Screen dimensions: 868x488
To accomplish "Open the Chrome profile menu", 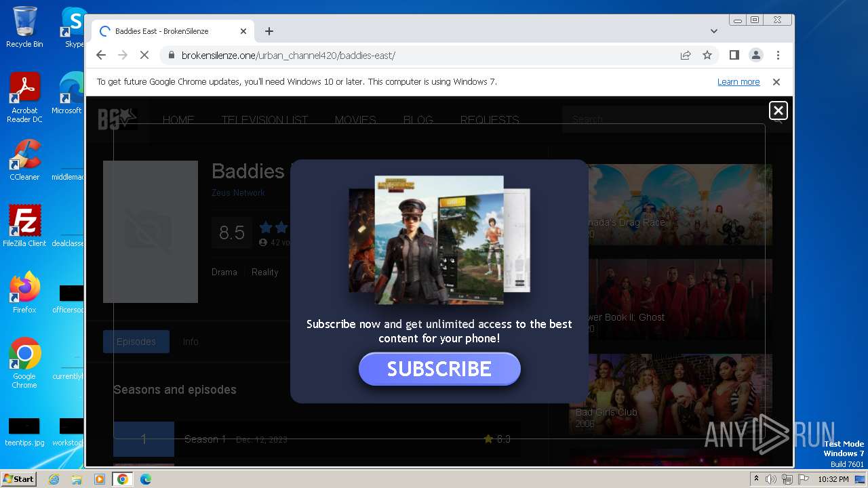I will click(x=755, y=56).
